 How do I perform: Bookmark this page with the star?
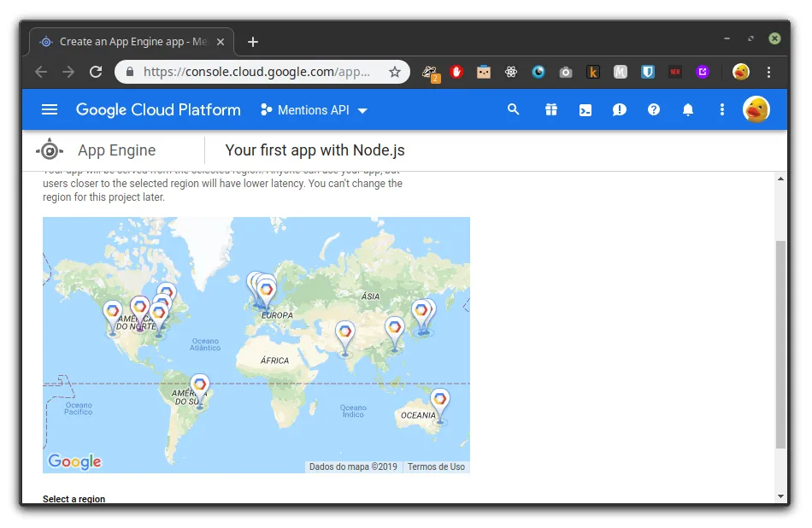394,72
